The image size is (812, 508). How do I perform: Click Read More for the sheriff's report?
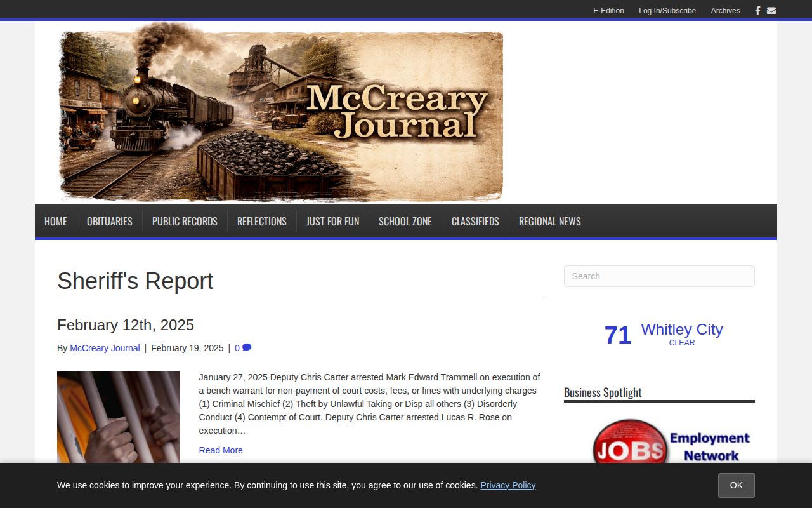(221, 450)
